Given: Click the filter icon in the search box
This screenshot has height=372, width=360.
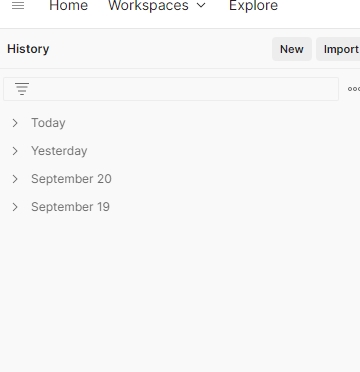Looking at the screenshot, I should pyautogui.click(x=22, y=89).
